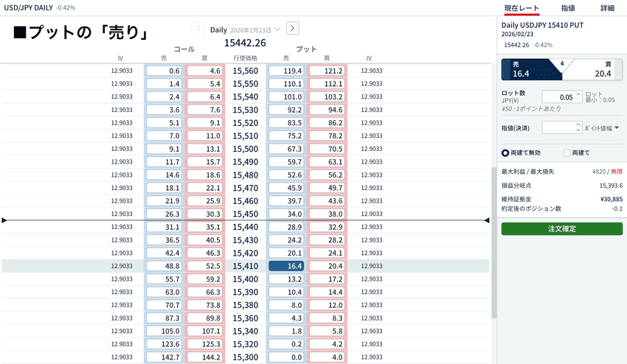Select the 両建て無効 radio button
Viewport: 627px width, 364px height.
(x=505, y=153)
